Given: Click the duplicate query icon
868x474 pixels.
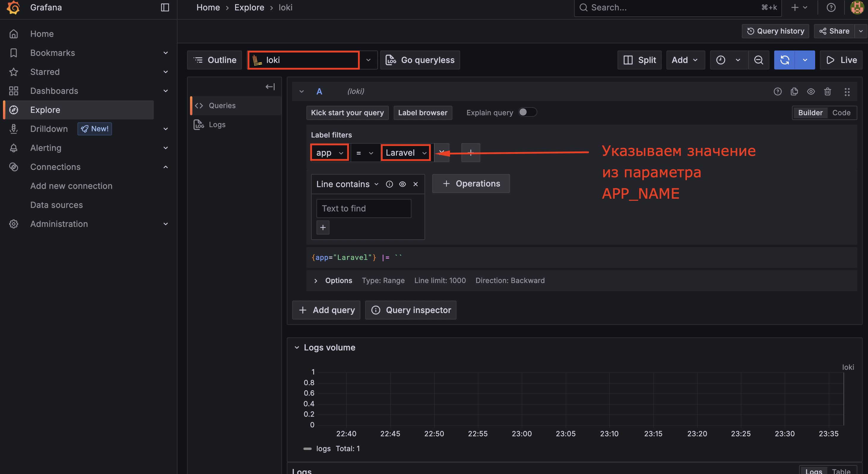Looking at the screenshot, I should click(794, 91).
